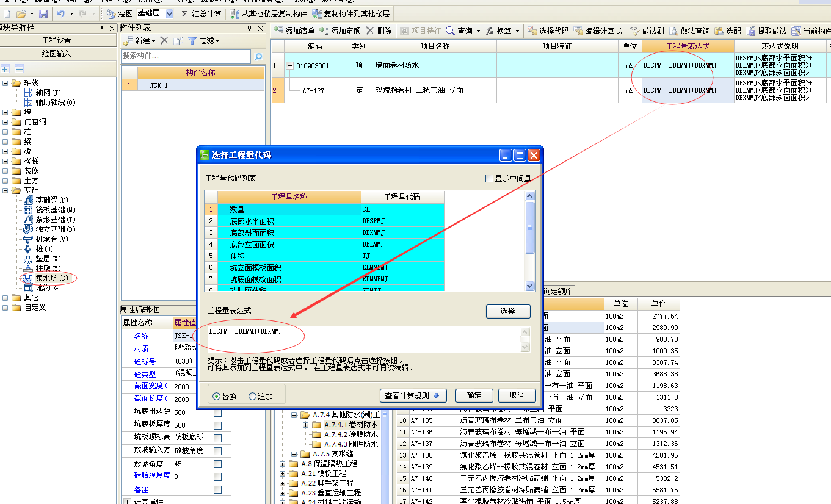Screen dimensions: 831x504
Task: Toggle the 显示中间量 checkbox
Action: pyautogui.click(x=488, y=179)
